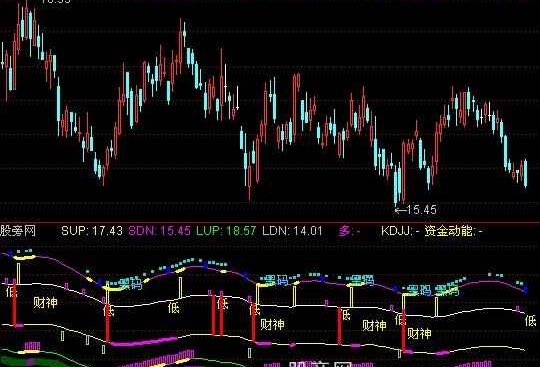Image resolution: width=540 pixels, height=367 pixels.
Task: Click the 15.45 lowest price marker
Action: click(x=416, y=209)
